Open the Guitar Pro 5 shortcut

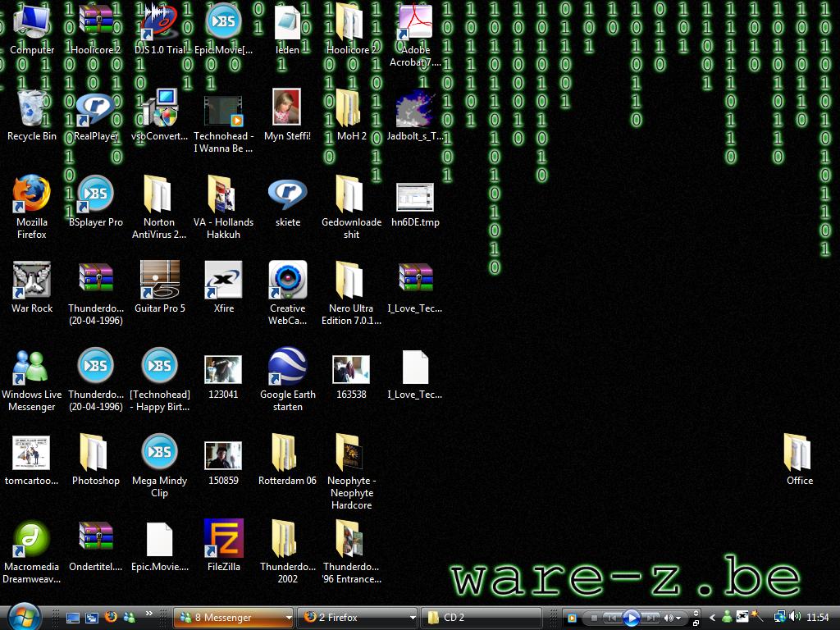(x=160, y=286)
